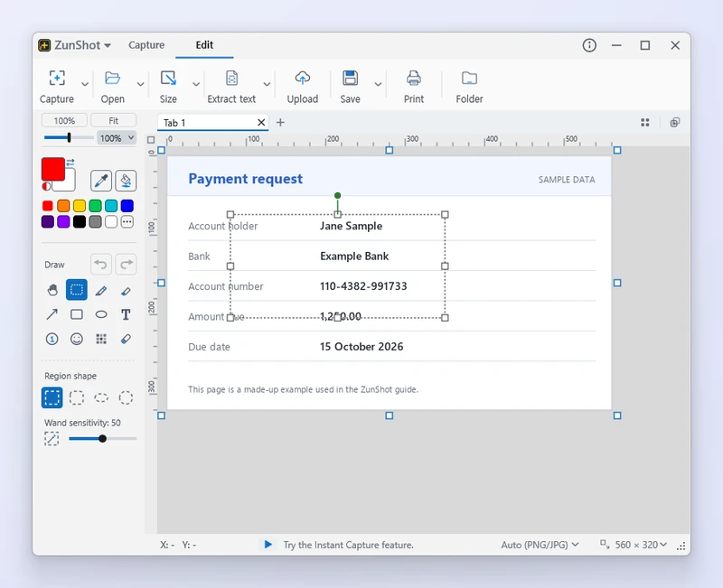Expand the Save dropdown arrow
The width and height of the screenshot is (723, 588).
[378, 84]
